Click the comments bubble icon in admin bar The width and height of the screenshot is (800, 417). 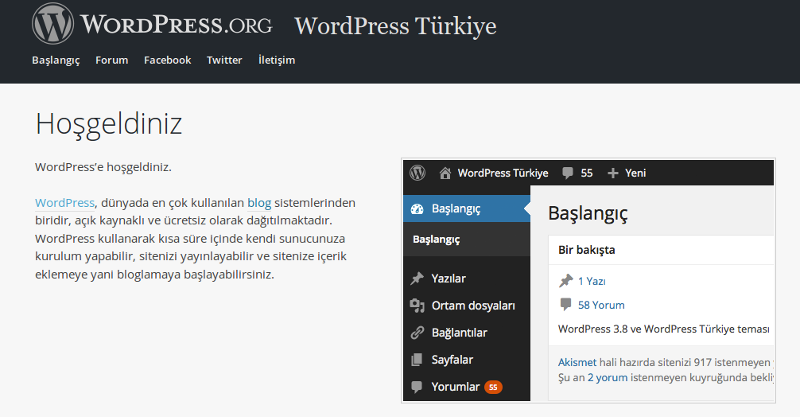pyautogui.click(x=568, y=173)
